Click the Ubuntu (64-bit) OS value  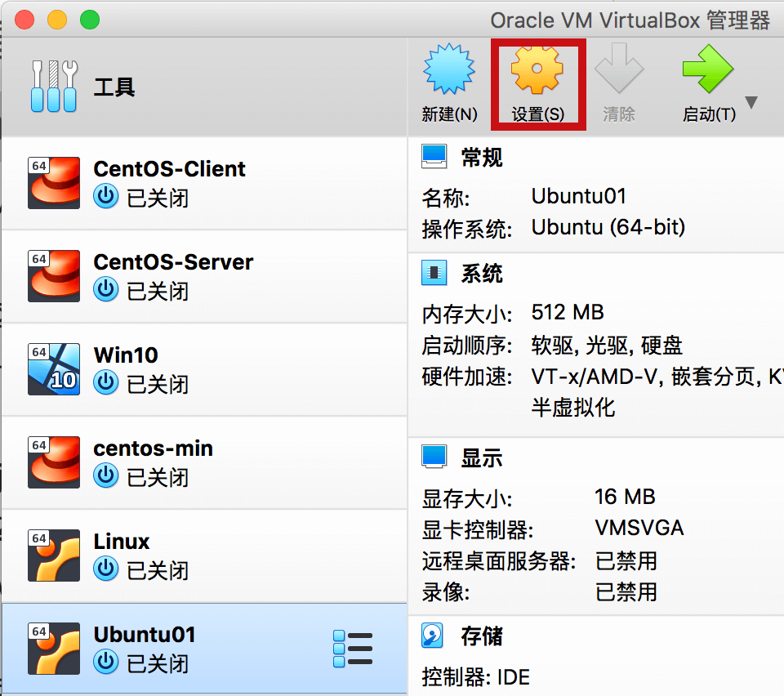tap(608, 227)
